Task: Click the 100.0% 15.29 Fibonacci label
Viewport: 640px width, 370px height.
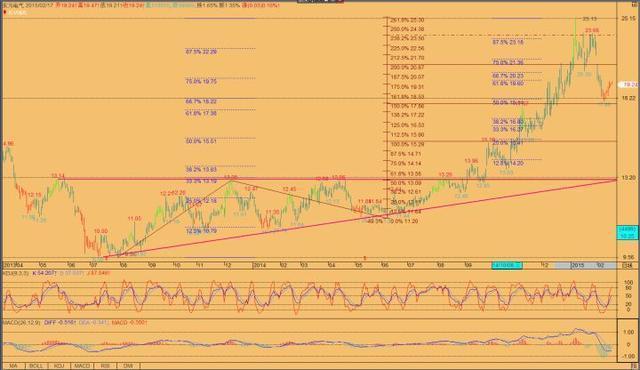Action: (407, 144)
